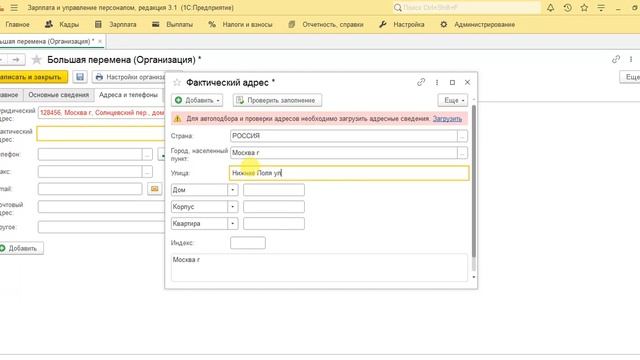This screenshot has height=360, width=640.
Task: Open the history clock icon
Action: click(567, 8)
